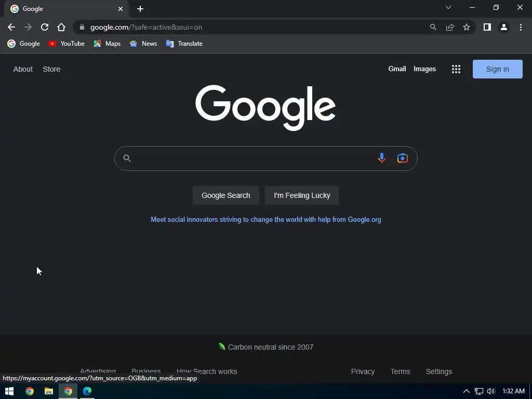Open How Search works link
Image resolution: width=532 pixels, height=399 pixels.
pyautogui.click(x=207, y=371)
